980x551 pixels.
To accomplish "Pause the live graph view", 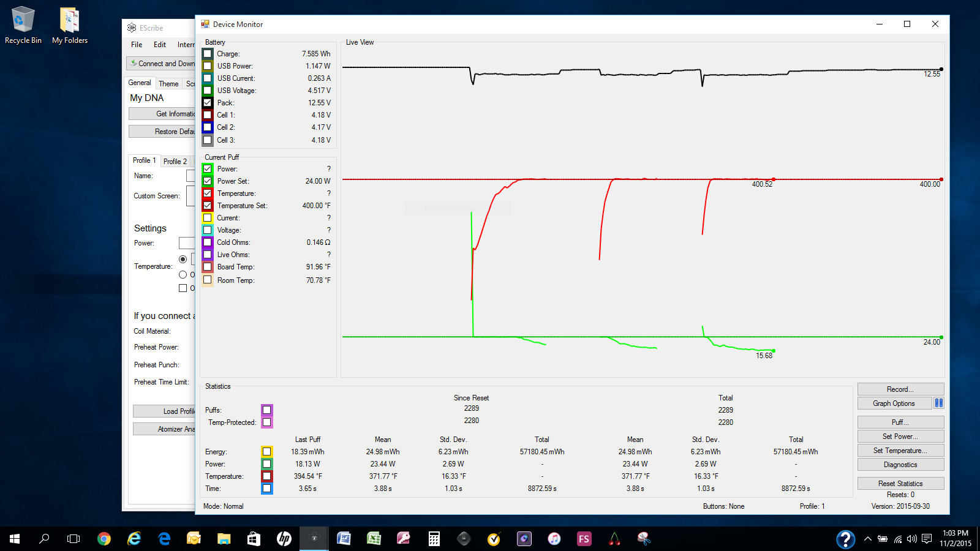I will click(938, 403).
